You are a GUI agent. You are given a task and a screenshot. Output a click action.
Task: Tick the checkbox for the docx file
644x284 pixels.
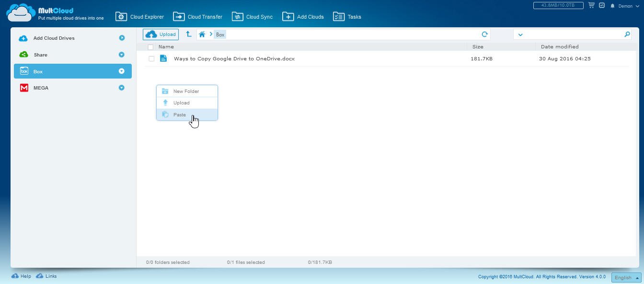coord(151,59)
